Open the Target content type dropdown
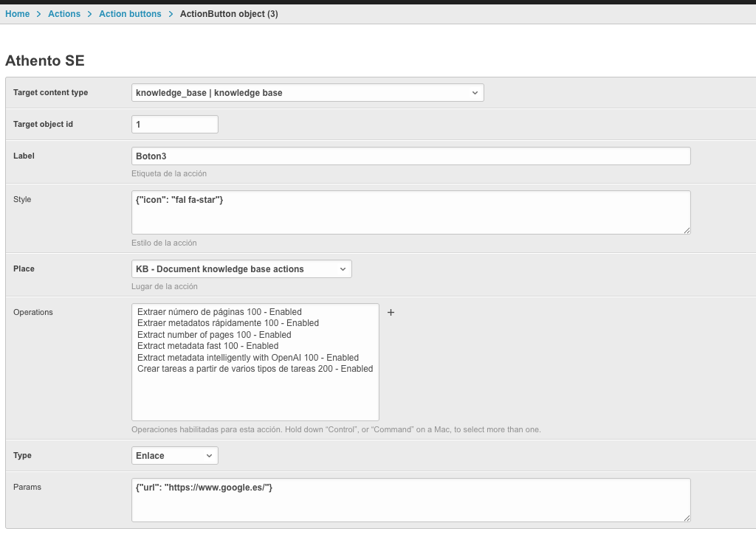This screenshot has width=756, height=551. [x=307, y=93]
